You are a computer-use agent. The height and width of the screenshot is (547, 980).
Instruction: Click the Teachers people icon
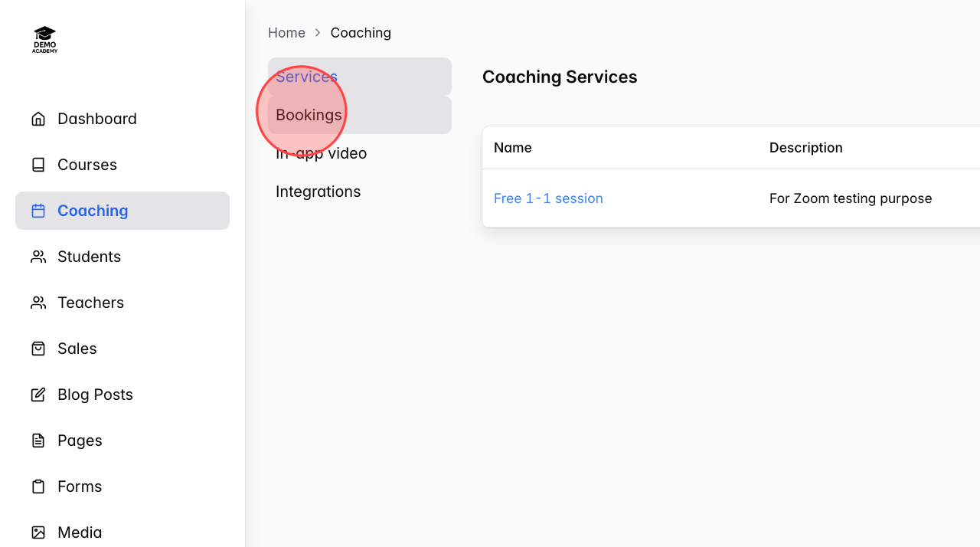(x=38, y=303)
